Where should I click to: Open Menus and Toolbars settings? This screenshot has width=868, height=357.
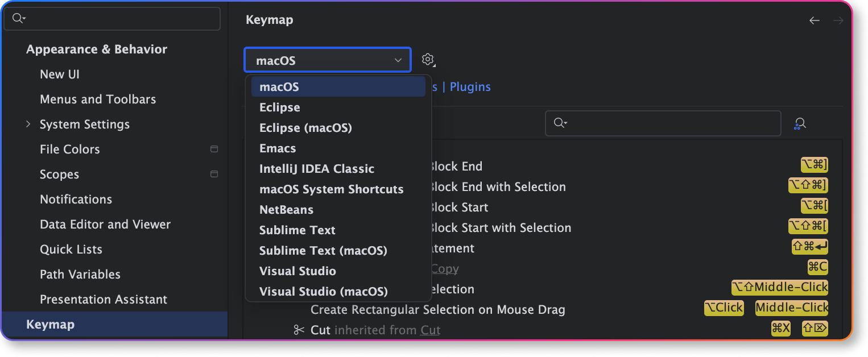(98, 99)
